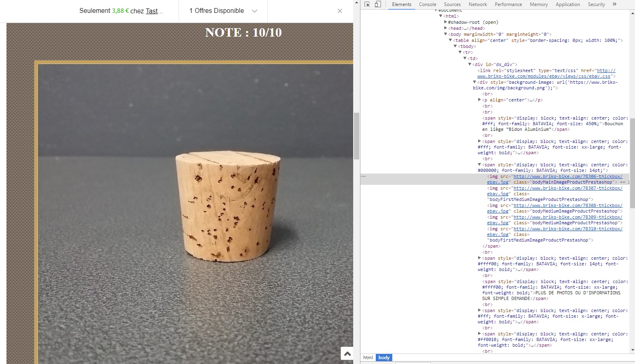Open the Network tab
The width and height of the screenshot is (635, 364).
478,4
